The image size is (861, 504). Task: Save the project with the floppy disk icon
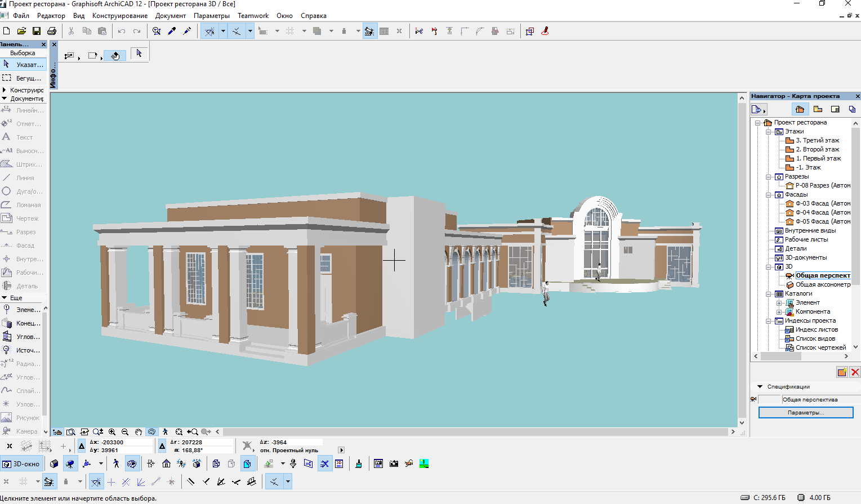point(37,31)
